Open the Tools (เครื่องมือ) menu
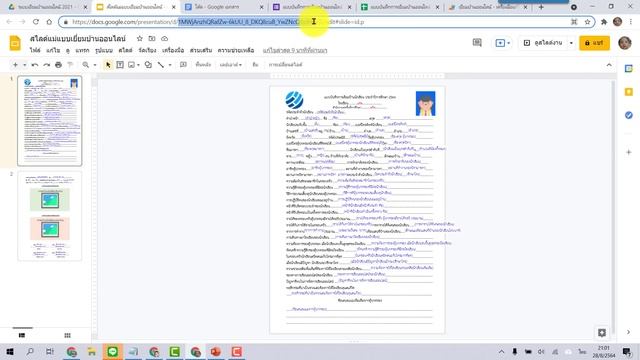 (173, 50)
